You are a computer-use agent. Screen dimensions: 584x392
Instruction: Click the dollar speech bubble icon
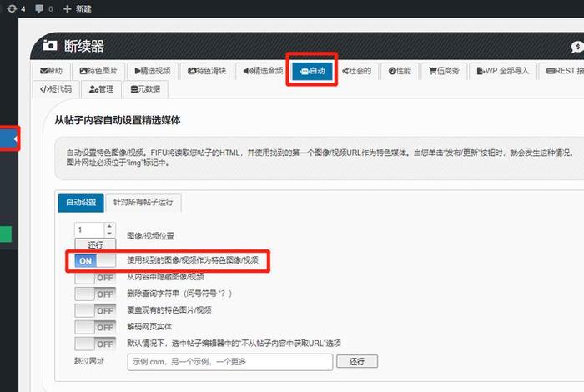577,47
